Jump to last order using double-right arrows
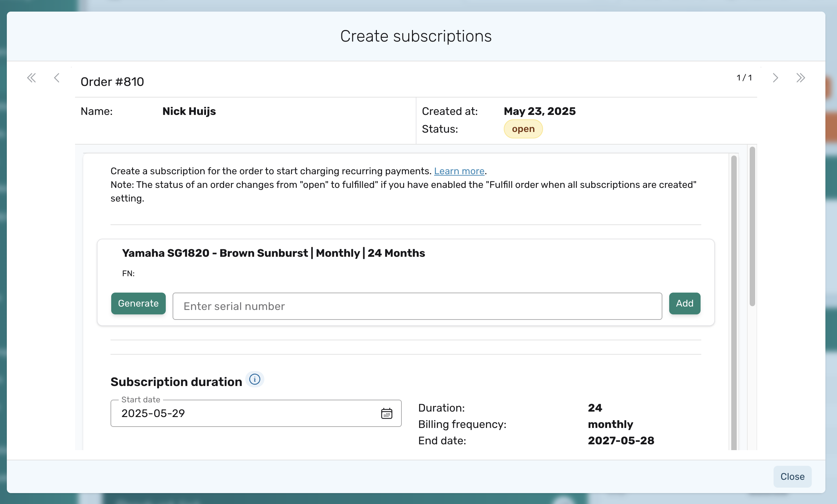This screenshot has height=504, width=837. [801, 78]
